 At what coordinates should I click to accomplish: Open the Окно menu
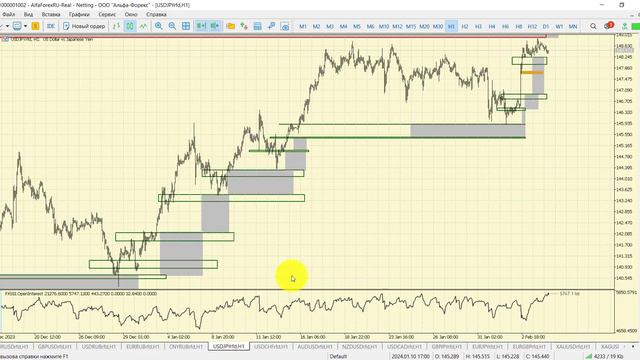click(131, 14)
